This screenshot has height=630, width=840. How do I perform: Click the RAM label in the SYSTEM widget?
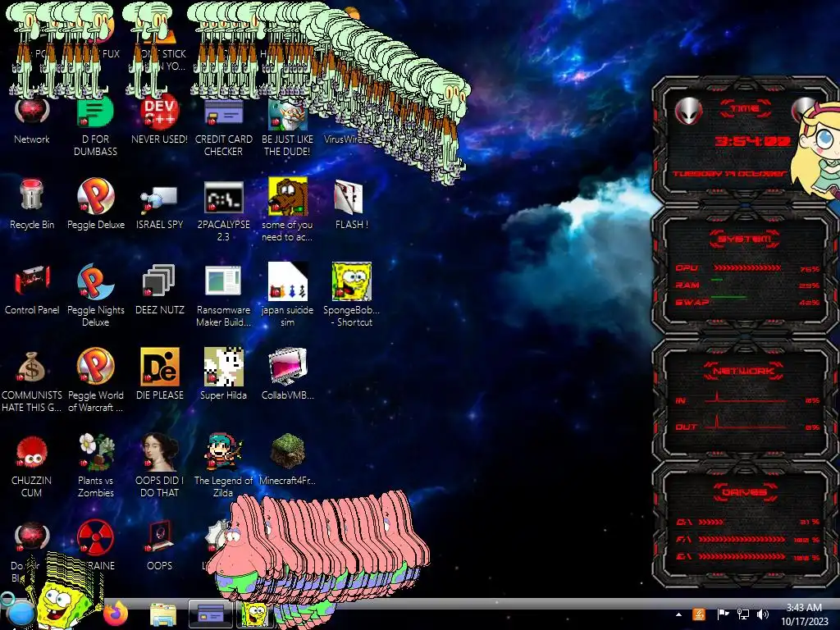coord(687,285)
